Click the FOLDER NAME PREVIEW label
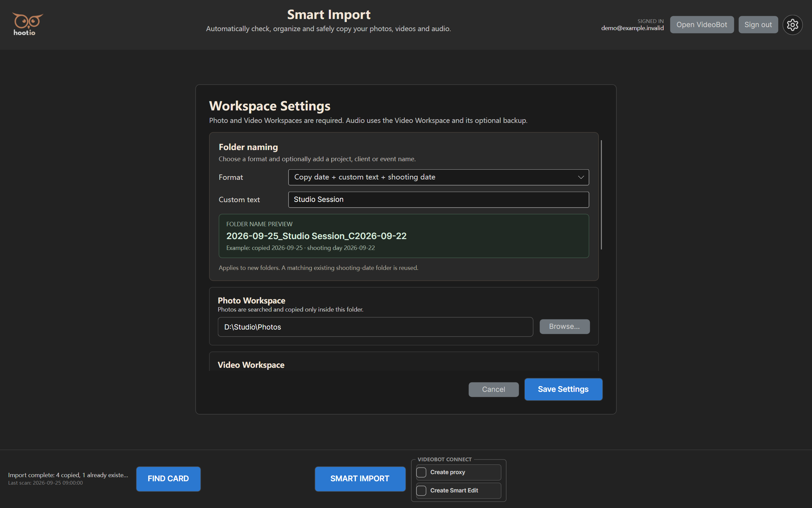Screen dimensions: 812x508 (x=259, y=224)
